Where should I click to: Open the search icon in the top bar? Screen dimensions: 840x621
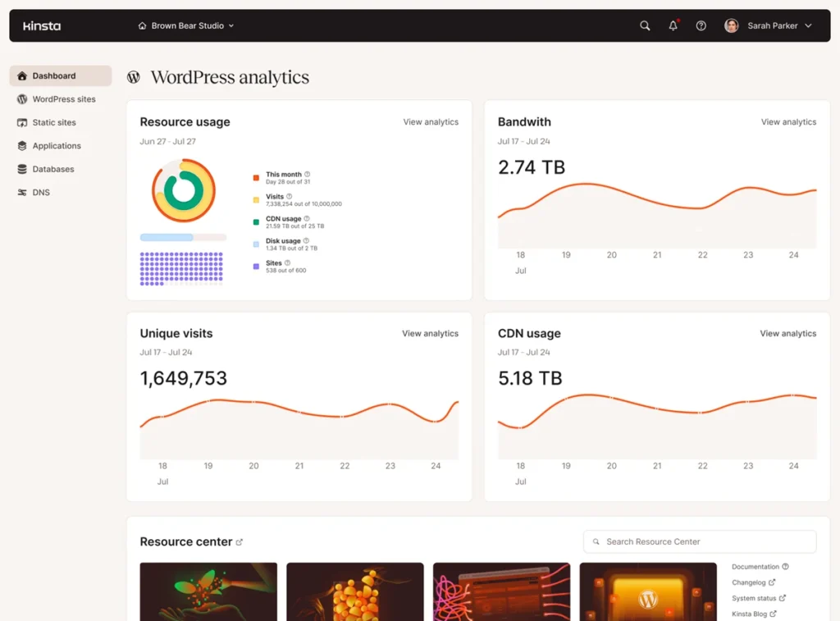[645, 25]
